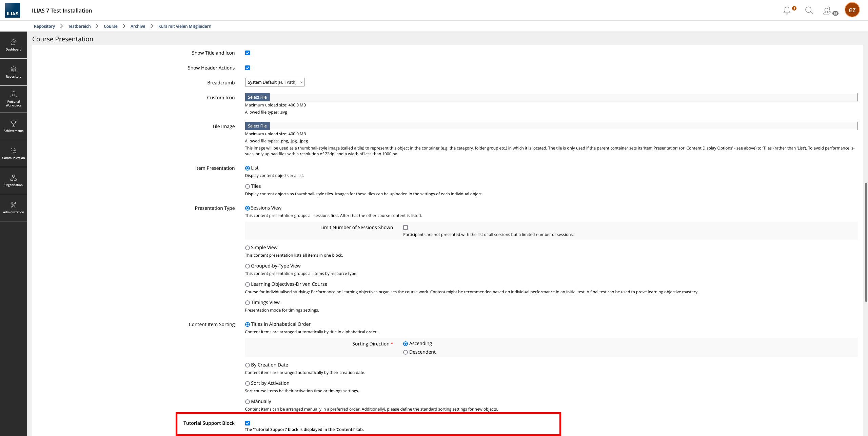Click the search magnifier icon
This screenshot has width=868, height=436.
click(809, 11)
